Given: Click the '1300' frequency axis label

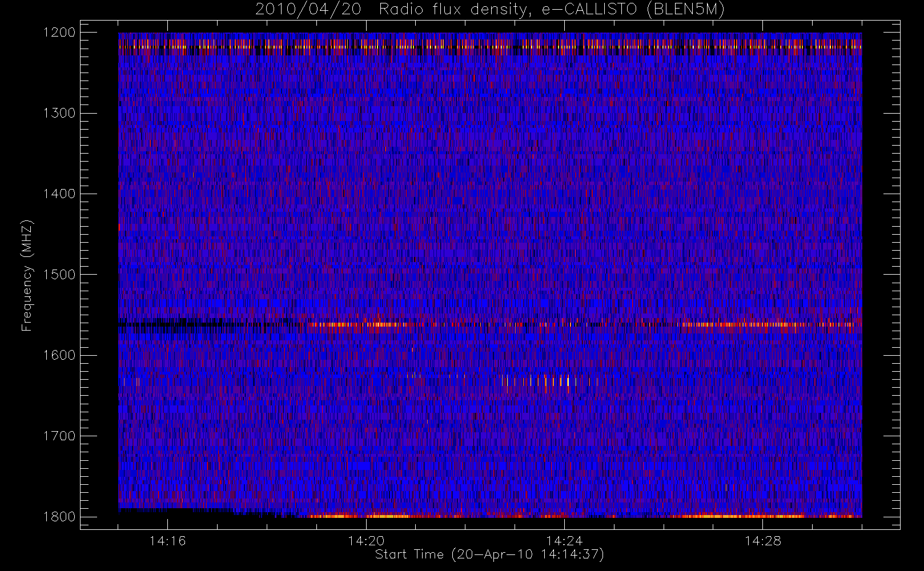Looking at the screenshot, I should pyautogui.click(x=59, y=113).
